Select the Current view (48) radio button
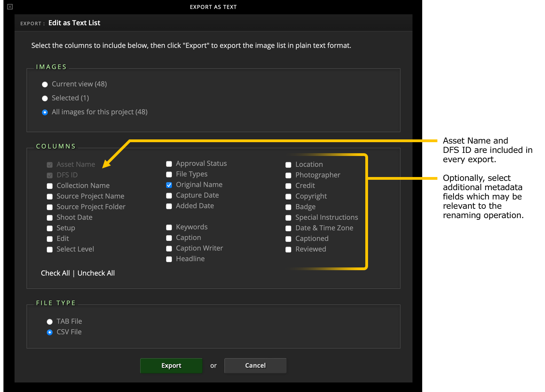The height and width of the screenshot is (392, 545). [x=45, y=85]
